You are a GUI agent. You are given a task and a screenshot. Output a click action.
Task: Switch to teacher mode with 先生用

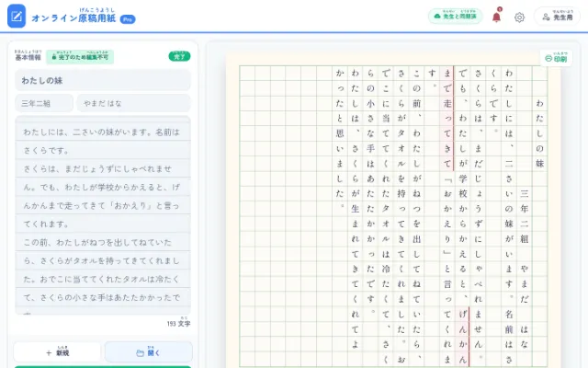(x=558, y=17)
